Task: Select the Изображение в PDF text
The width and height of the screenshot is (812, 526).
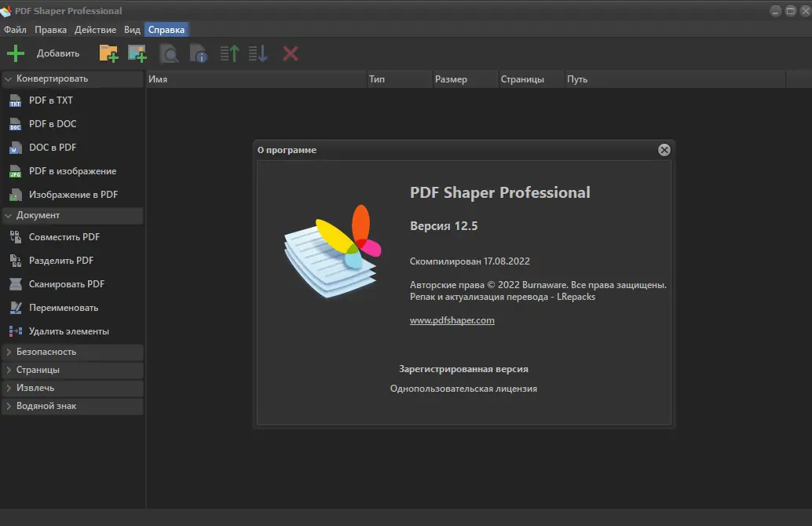Action: 73,195
